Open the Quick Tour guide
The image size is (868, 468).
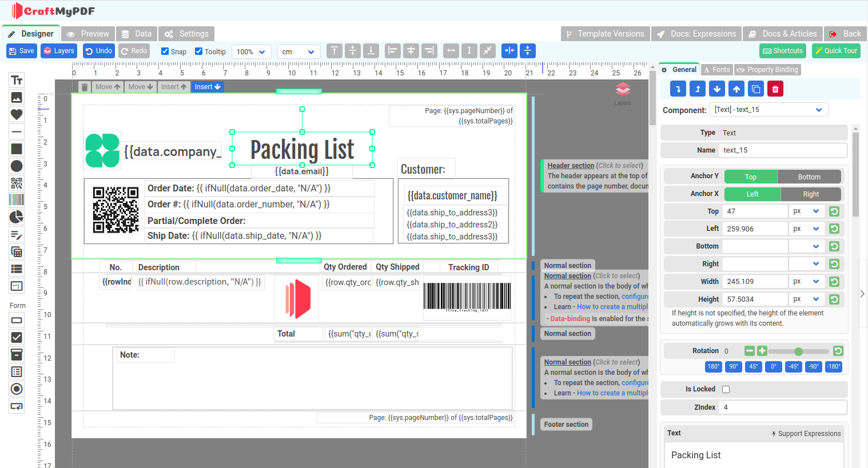pyautogui.click(x=836, y=51)
